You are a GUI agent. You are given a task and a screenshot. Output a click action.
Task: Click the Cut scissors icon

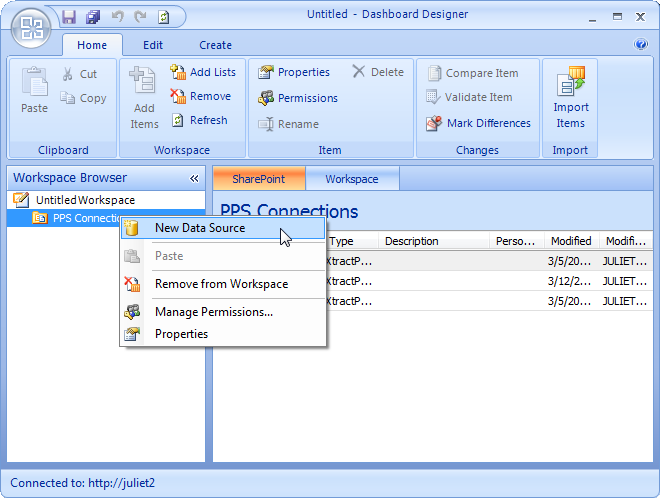click(67, 74)
